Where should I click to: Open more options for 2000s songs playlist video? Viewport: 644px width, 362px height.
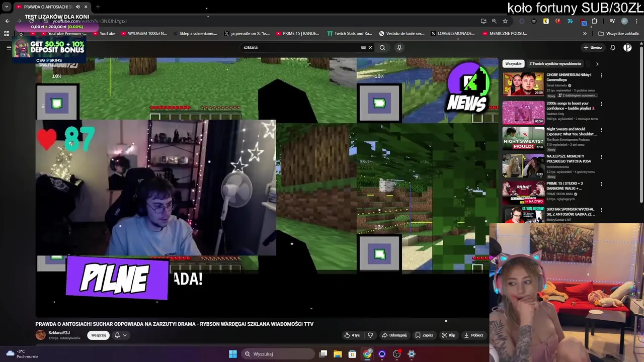pyautogui.click(x=601, y=104)
